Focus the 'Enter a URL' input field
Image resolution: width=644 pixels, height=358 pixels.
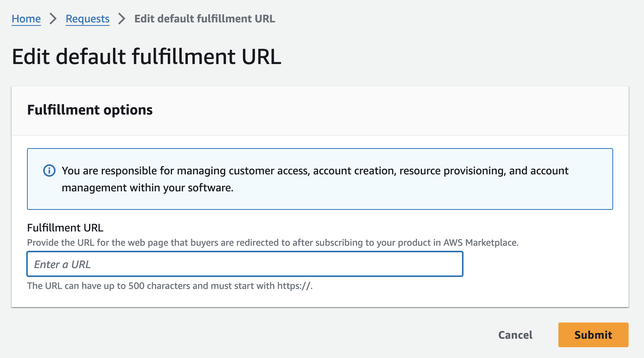[244, 264]
